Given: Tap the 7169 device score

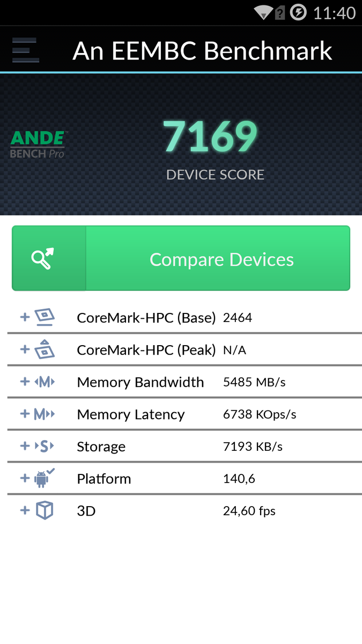Looking at the screenshot, I should (211, 137).
